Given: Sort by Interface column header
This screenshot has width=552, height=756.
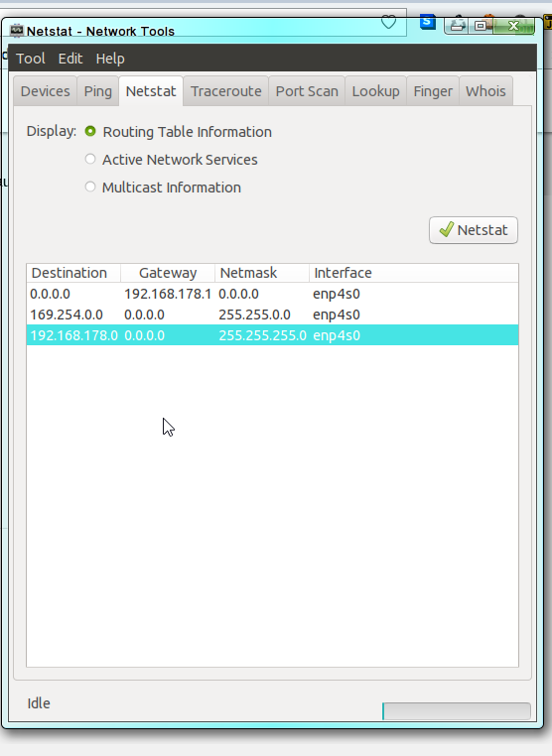Looking at the screenshot, I should [x=414, y=273].
